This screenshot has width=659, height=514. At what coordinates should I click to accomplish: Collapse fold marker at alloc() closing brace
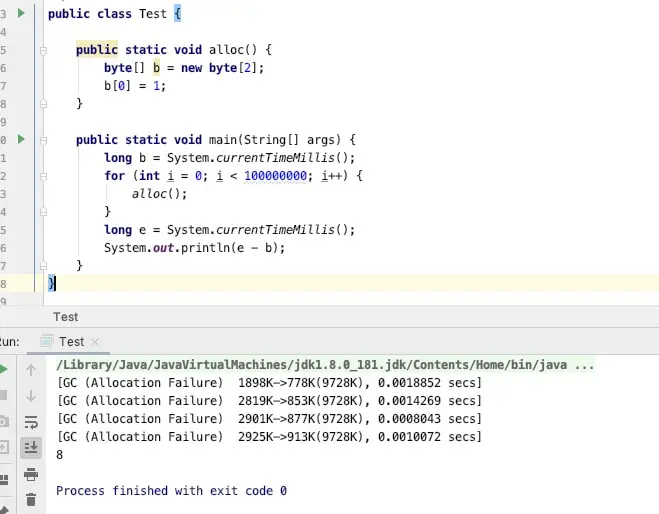43,103
